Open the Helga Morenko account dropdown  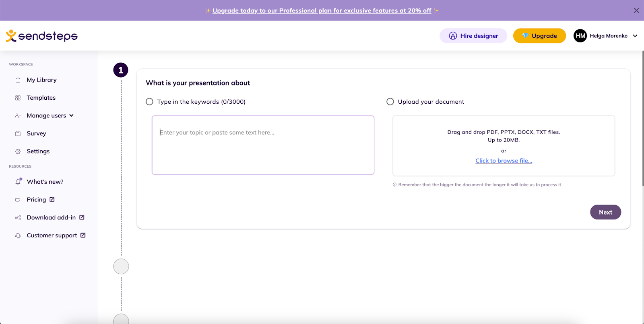[635, 36]
